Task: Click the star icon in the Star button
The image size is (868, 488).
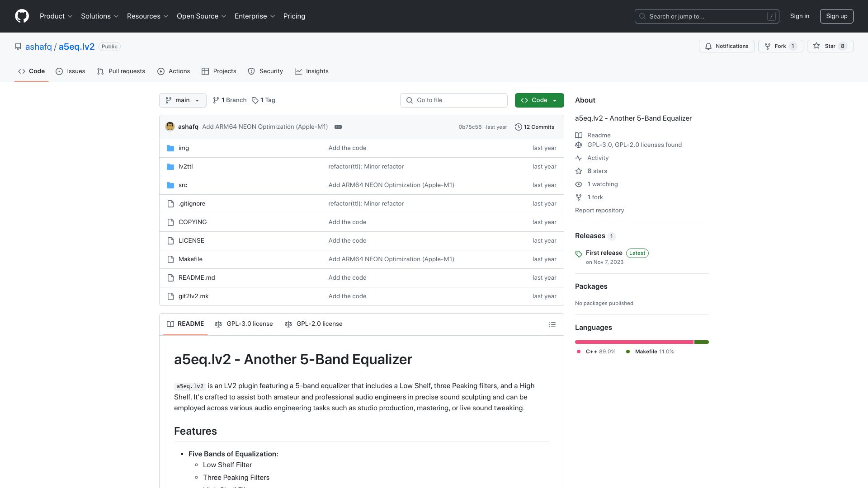Action: (x=816, y=46)
